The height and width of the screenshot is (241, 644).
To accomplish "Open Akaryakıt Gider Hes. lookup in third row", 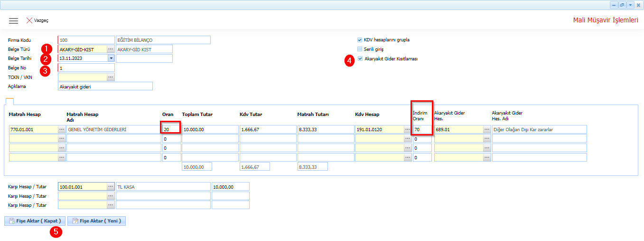I will (487, 148).
